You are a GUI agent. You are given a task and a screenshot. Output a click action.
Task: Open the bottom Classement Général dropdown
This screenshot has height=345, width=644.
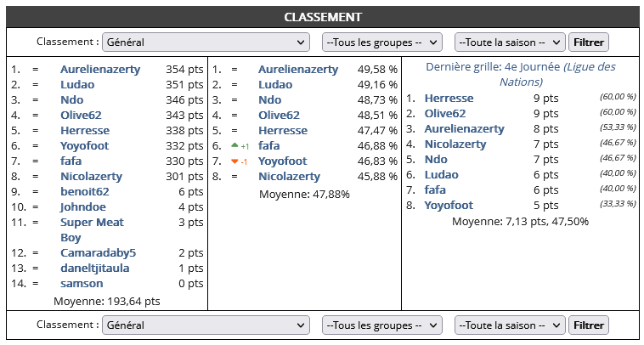(206, 325)
